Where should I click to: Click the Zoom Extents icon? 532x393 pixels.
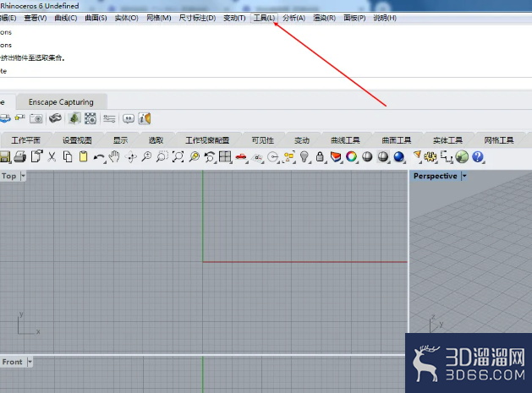pos(178,156)
